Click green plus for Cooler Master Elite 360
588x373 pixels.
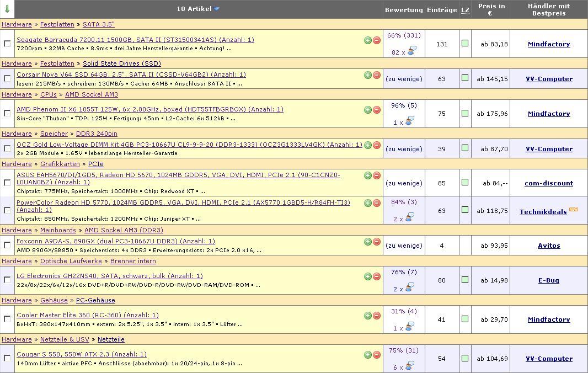pos(368,316)
